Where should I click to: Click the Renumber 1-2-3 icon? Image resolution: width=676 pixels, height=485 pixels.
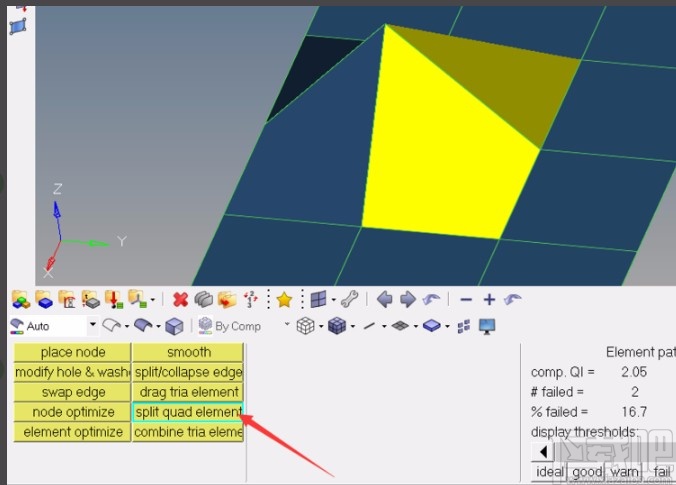tap(250, 299)
